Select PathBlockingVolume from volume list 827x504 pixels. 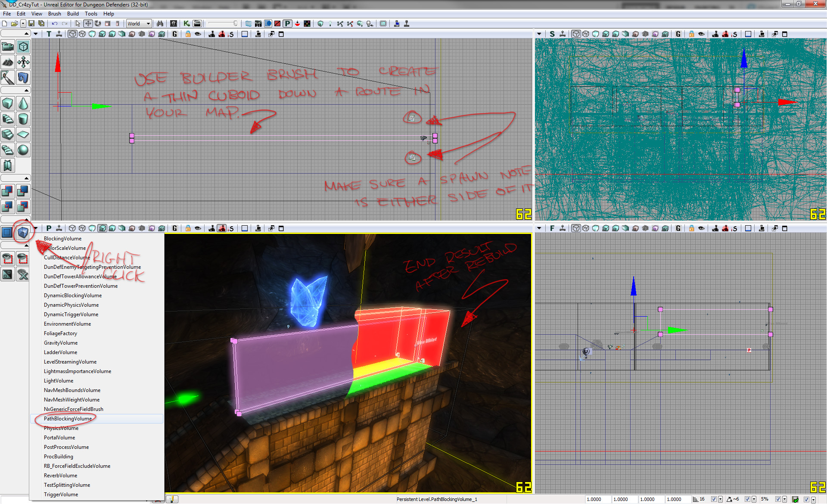(x=97, y=419)
